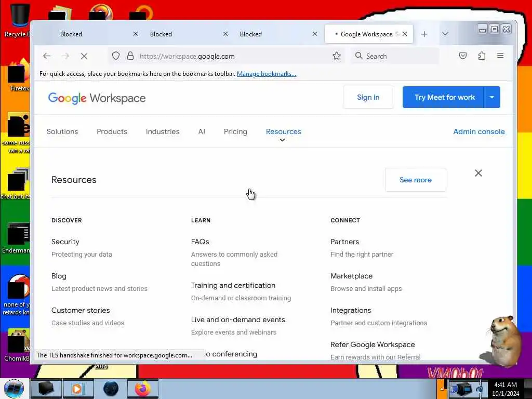Open the Admin console link
Viewport: 532px width, 399px height.
click(478, 131)
